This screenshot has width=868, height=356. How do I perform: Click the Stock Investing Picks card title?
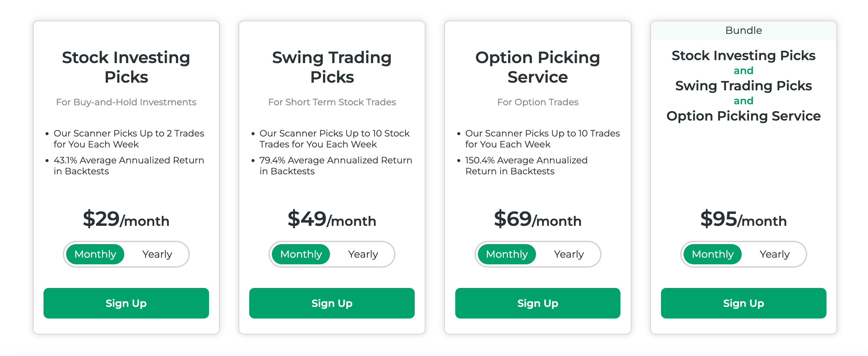click(x=126, y=67)
